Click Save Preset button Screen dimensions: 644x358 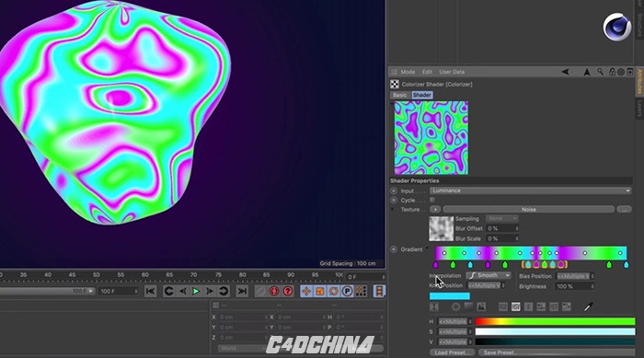(557, 352)
